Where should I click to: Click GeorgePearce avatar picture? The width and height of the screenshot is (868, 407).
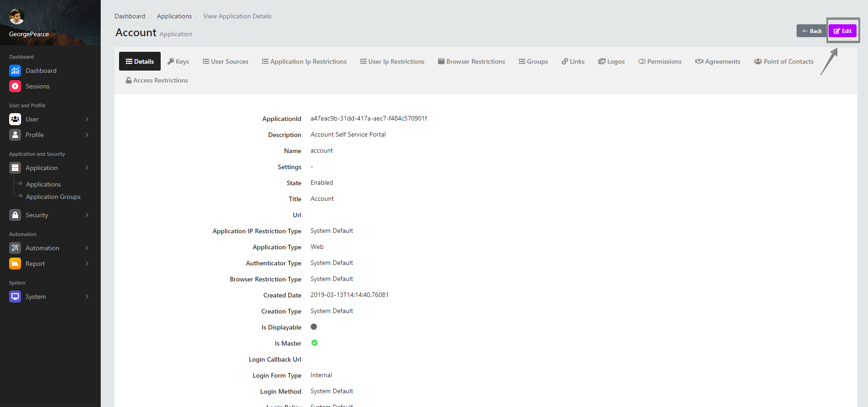16,16
